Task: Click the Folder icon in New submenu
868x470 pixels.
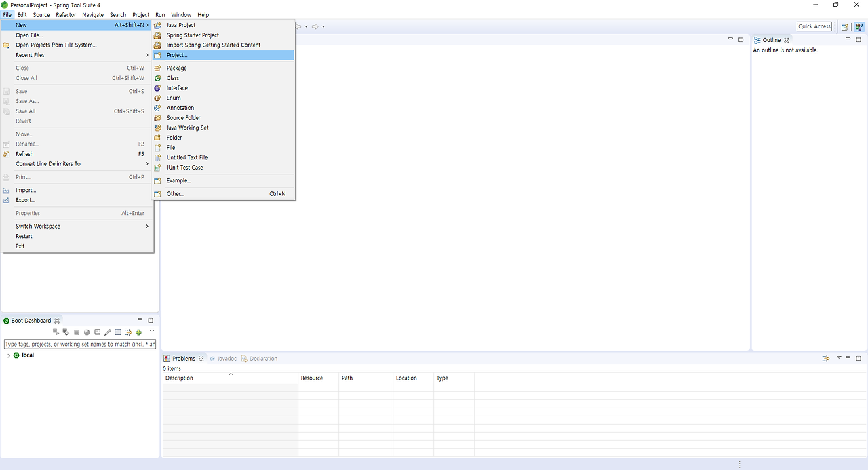Action: coord(158,138)
